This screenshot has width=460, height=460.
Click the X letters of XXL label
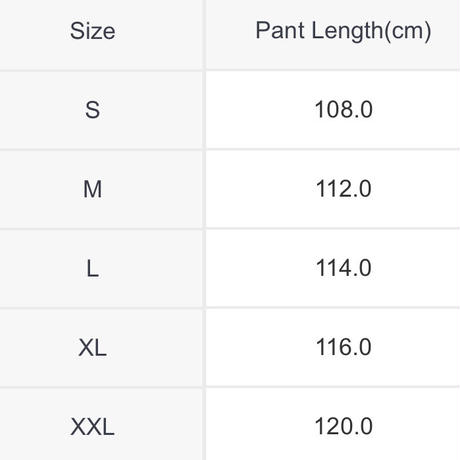click(x=86, y=427)
